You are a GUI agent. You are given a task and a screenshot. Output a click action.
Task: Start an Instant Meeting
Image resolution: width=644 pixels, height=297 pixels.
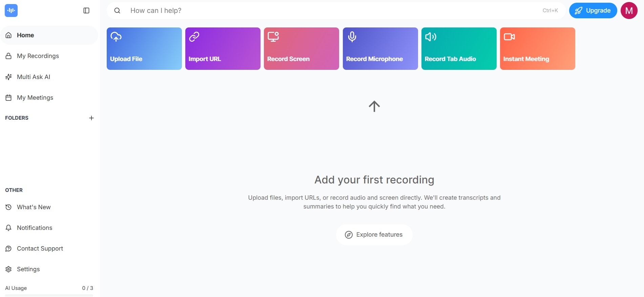click(x=538, y=49)
